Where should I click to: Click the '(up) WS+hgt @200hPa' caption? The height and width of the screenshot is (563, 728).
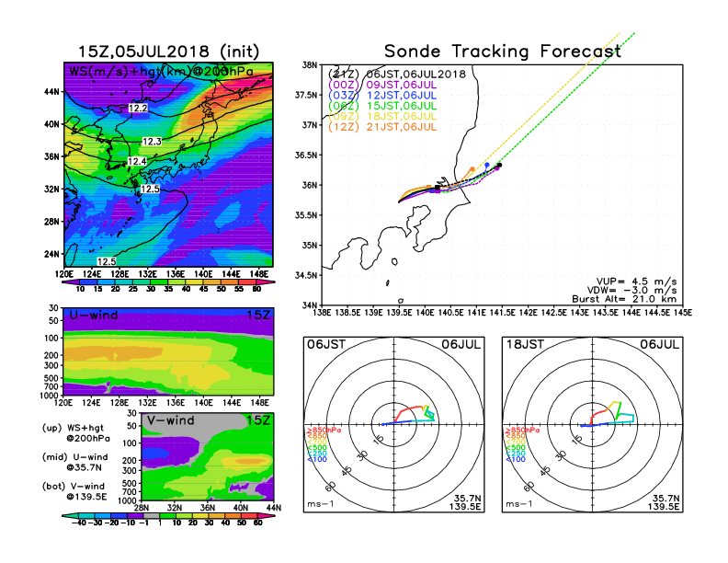point(76,432)
